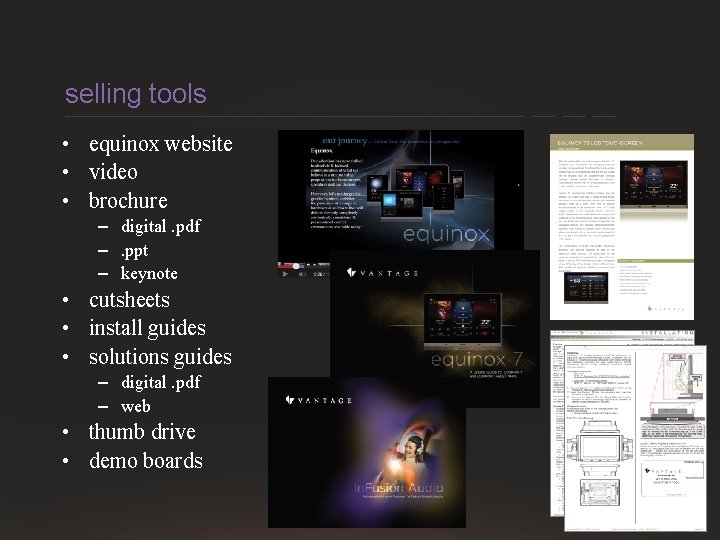Click the 'brochure' bullet text
Image resolution: width=720 pixels, height=540 pixels.
128,201
